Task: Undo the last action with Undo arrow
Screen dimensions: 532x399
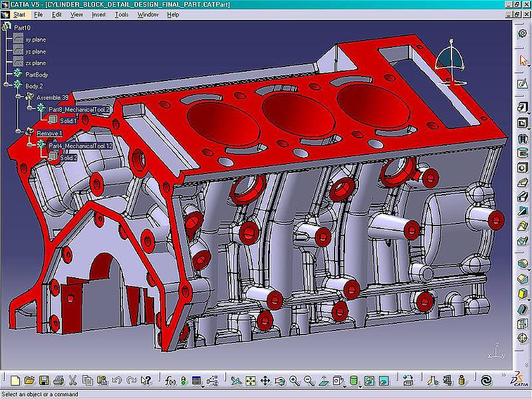Action: pyautogui.click(x=116, y=381)
